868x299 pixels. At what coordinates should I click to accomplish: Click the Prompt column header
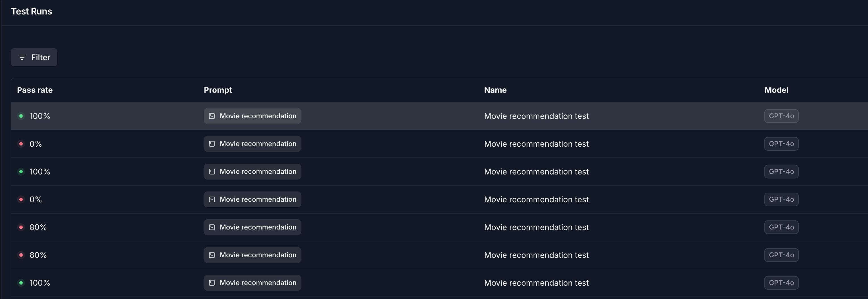218,90
